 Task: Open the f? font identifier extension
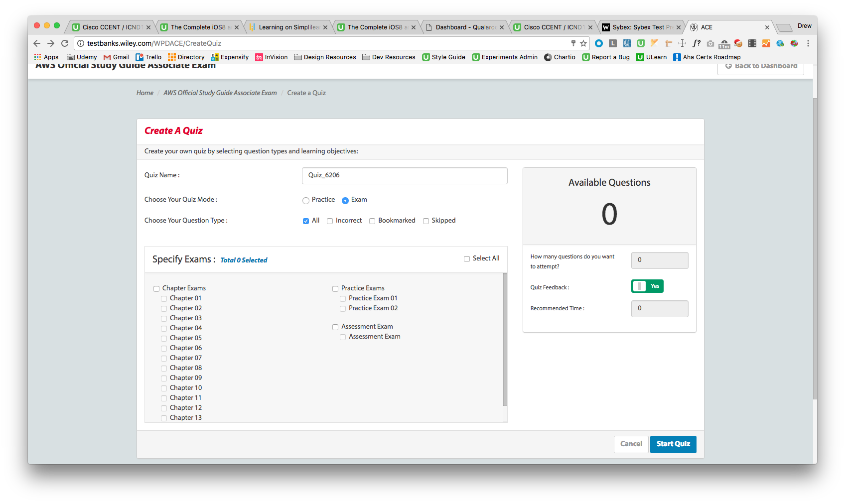pos(697,43)
